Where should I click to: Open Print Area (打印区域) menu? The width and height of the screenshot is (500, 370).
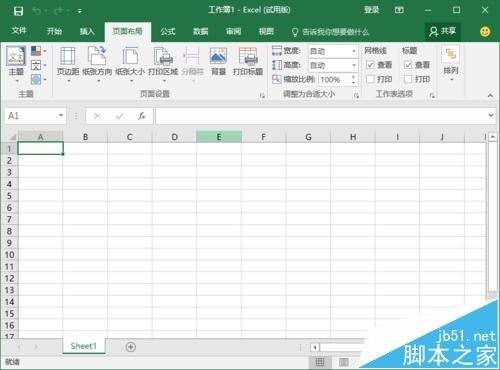tap(163, 64)
